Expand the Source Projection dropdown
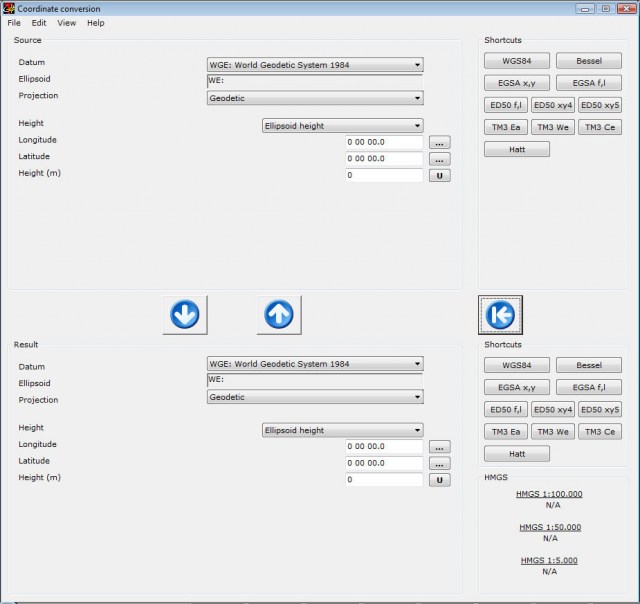Screen dimensions: 640x604 pyautogui.click(x=315, y=99)
